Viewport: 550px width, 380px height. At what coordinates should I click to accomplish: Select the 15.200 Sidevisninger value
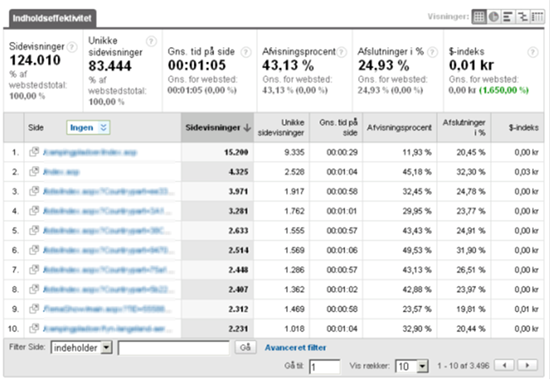tap(236, 152)
